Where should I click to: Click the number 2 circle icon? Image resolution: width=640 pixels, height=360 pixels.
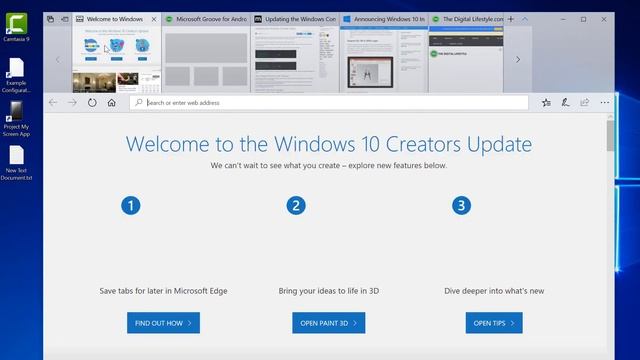[x=296, y=205]
